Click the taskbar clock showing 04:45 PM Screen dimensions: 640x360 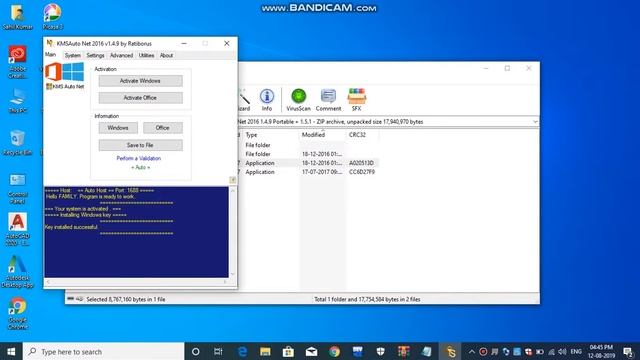[601, 351]
